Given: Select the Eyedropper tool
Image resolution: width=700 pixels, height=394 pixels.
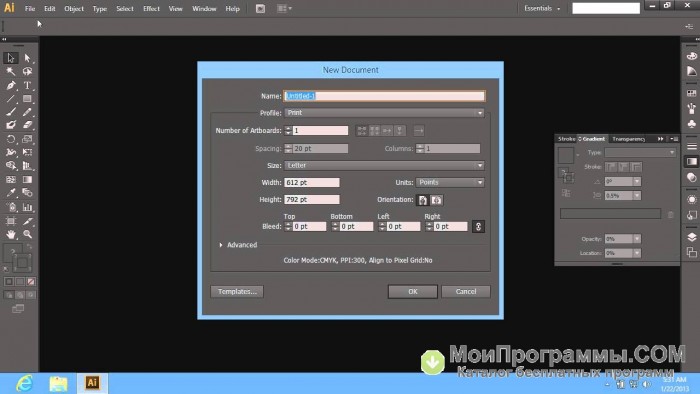Looking at the screenshot, I should (x=11, y=193).
